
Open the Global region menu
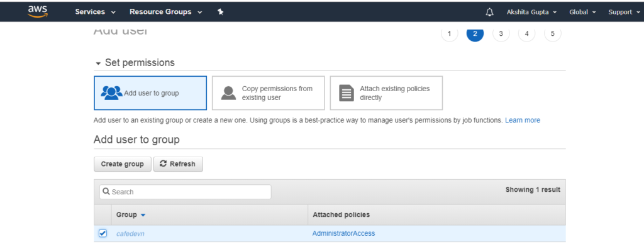coord(582,12)
